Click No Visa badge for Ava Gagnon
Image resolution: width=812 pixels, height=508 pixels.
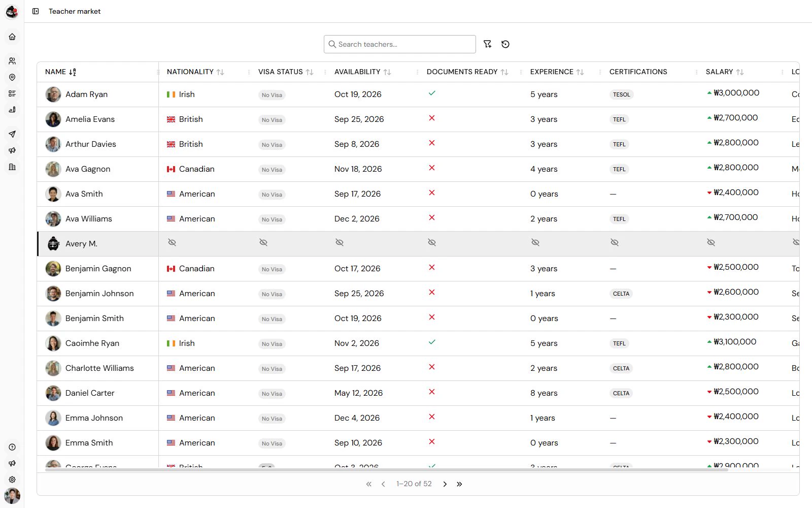pyautogui.click(x=272, y=170)
